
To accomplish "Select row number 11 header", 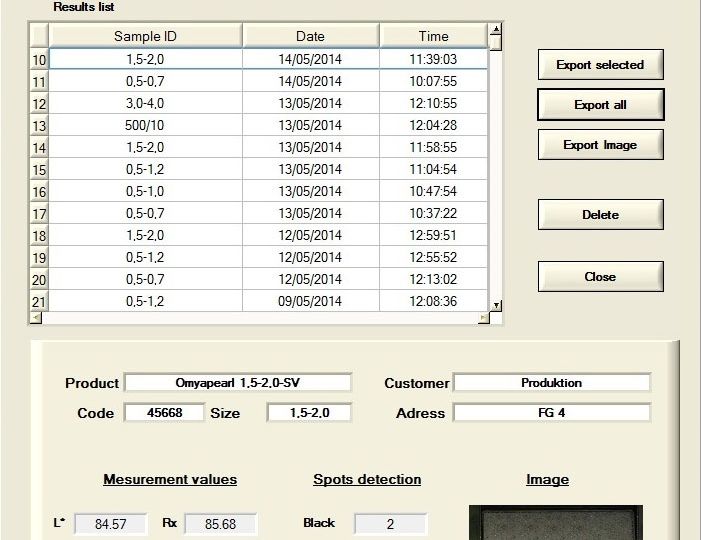I will coord(39,82).
